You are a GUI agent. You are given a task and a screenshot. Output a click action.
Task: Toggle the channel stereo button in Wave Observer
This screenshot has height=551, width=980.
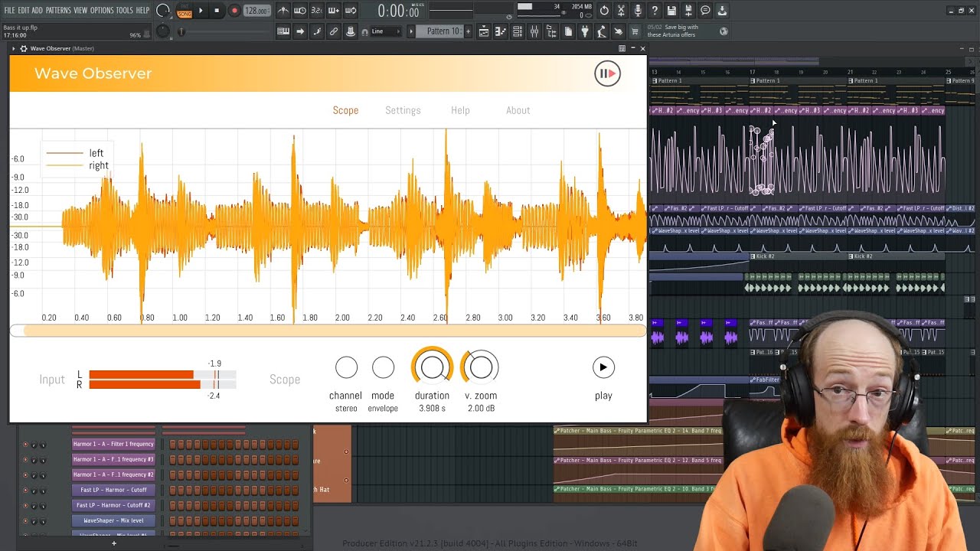coord(346,367)
